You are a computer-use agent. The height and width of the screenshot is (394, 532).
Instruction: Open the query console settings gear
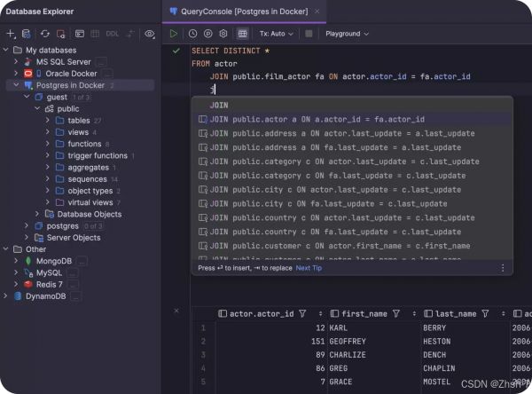click(x=223, y=34)
